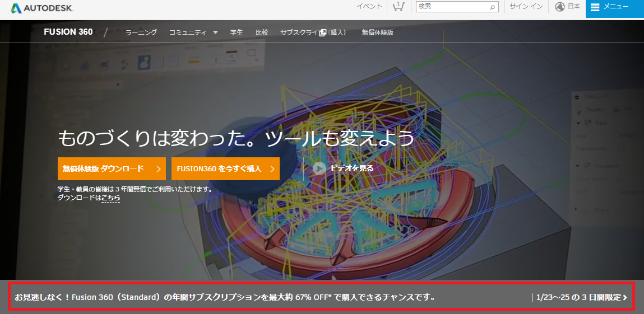The width and height of the screenshot is (644, 314).
Task: Click the search magnifier icon
Action: [492, 7]
